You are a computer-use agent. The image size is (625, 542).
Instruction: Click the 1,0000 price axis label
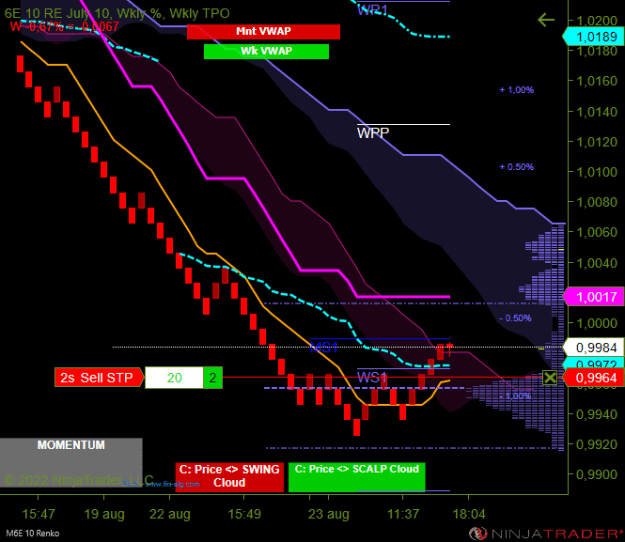[x=597, y=323]
